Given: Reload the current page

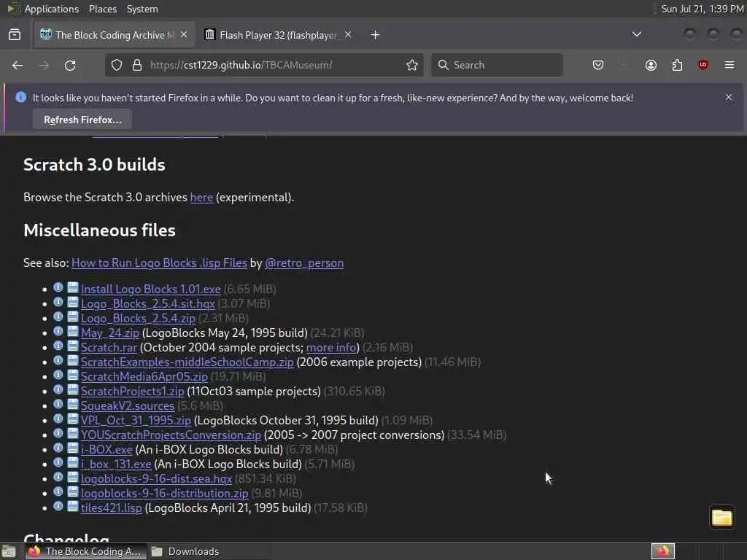Looking at the screenshot, I should pos(70,65).
